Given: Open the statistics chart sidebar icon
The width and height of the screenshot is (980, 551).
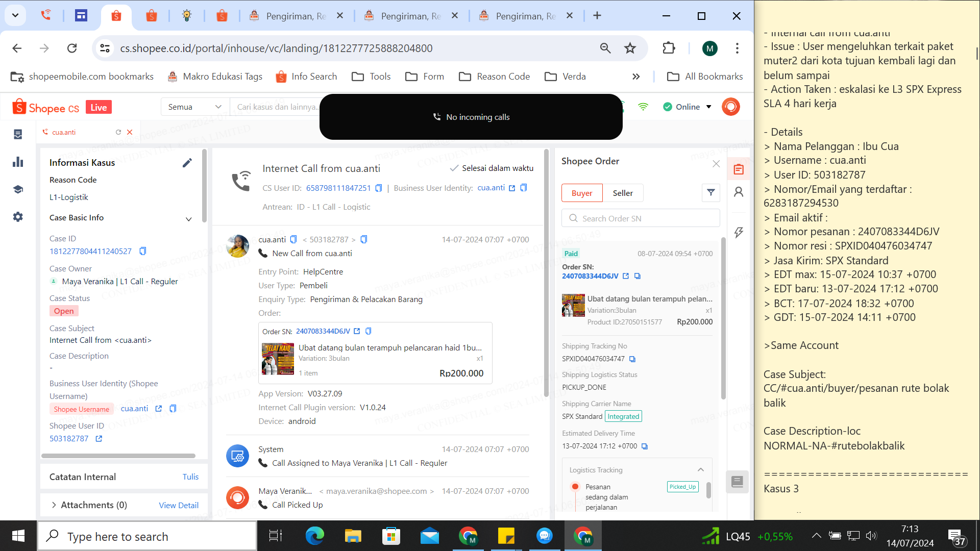Looking at the screenshot, I should [18, 162].
